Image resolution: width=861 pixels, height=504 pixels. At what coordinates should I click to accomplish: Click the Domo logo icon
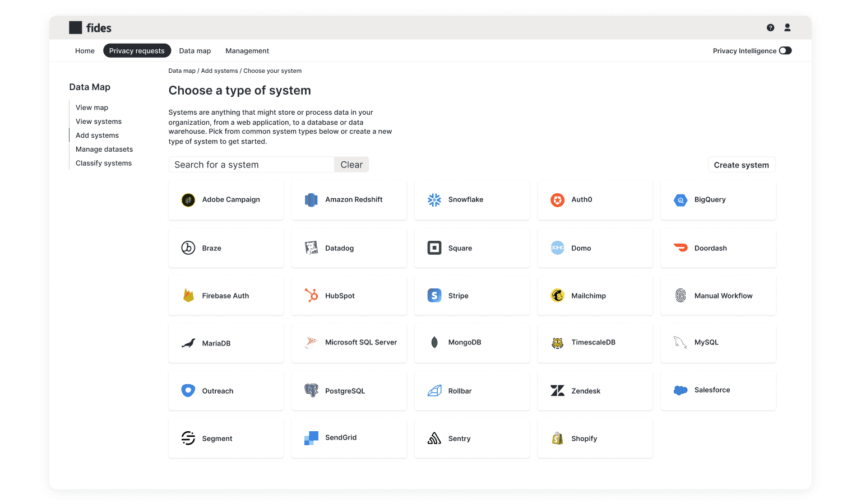pos(557,248)
